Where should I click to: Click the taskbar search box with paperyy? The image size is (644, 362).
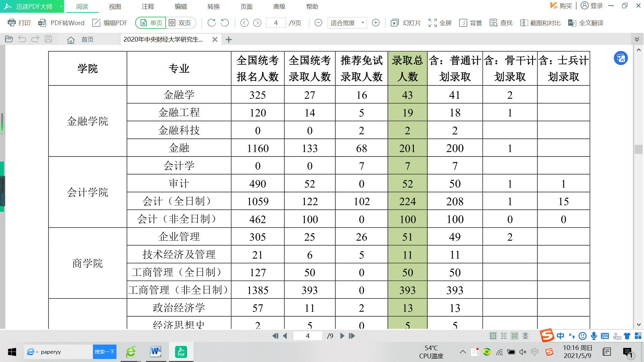(x=59, y=352)
